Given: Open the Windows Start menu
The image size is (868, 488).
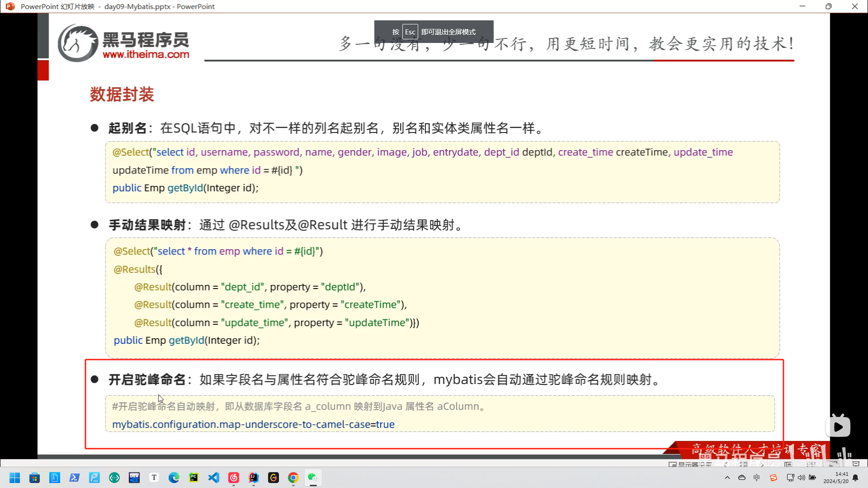Looking at the screenshot, I should 14,478.
